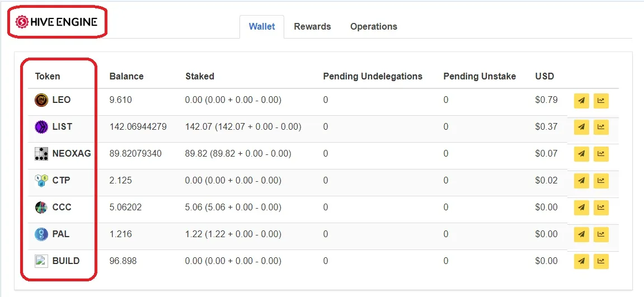Viewport: 644px width, 297px height.
Task: Click the Staked column header
Action: click(x=200, y=77)
